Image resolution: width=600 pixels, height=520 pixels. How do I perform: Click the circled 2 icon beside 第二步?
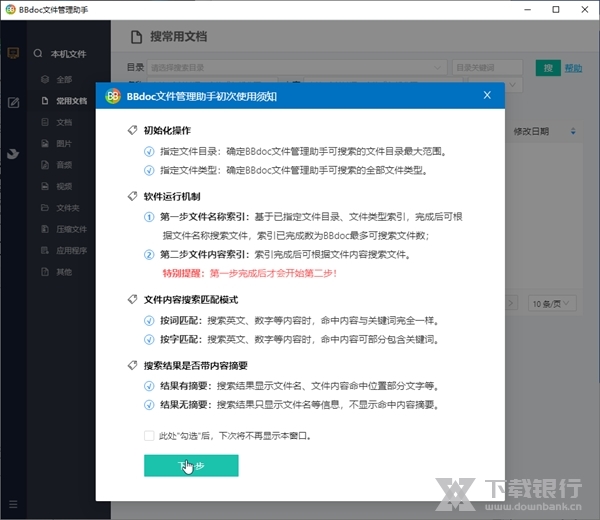149,255
